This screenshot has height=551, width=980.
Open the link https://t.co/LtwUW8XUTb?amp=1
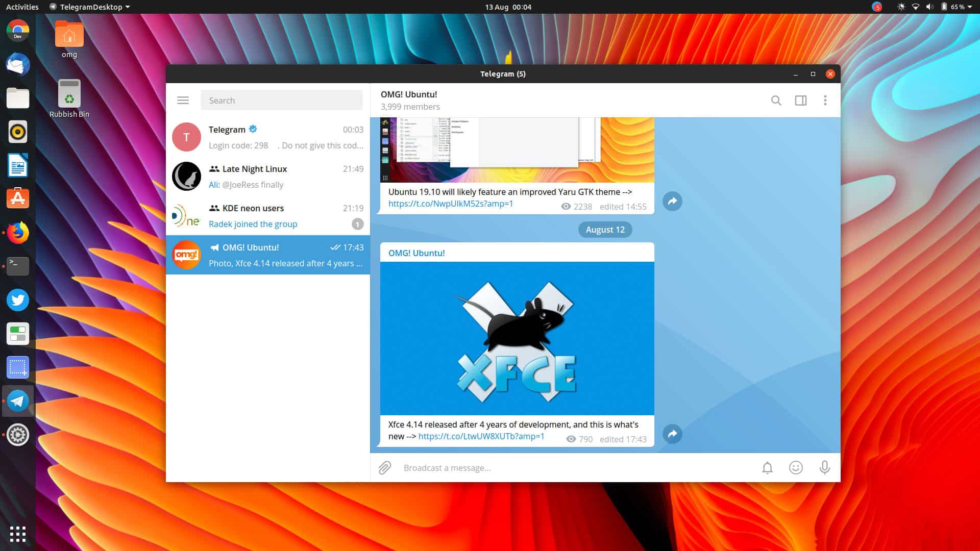(481, 436)
